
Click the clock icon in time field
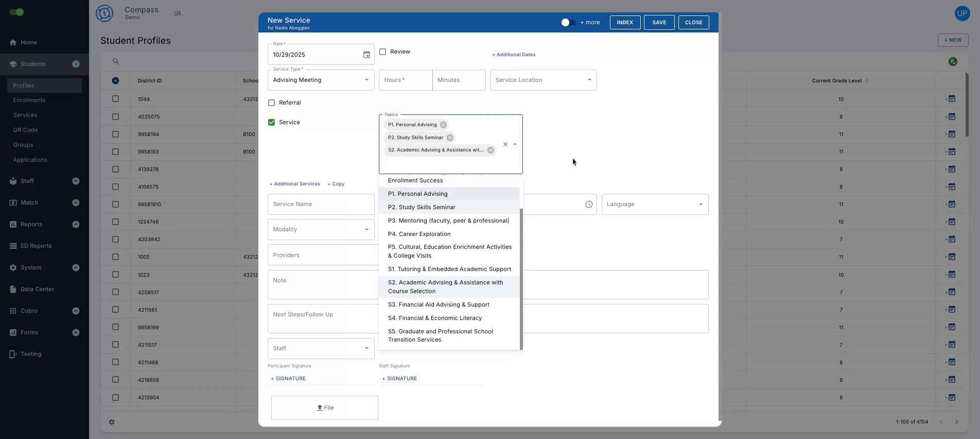[x=589, y=205]
